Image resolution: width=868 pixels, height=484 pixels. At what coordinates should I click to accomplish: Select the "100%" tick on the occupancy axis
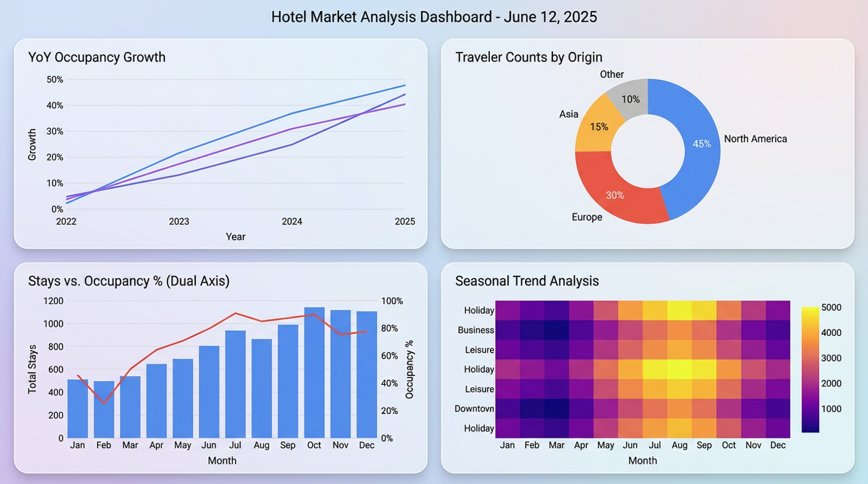click(x=392, y=301)
